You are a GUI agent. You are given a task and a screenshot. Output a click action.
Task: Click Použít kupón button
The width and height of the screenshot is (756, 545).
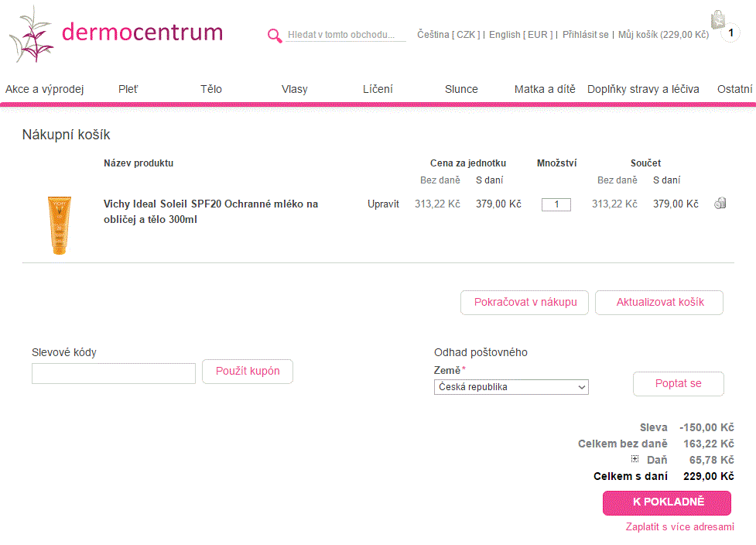(x=248, y=372)
